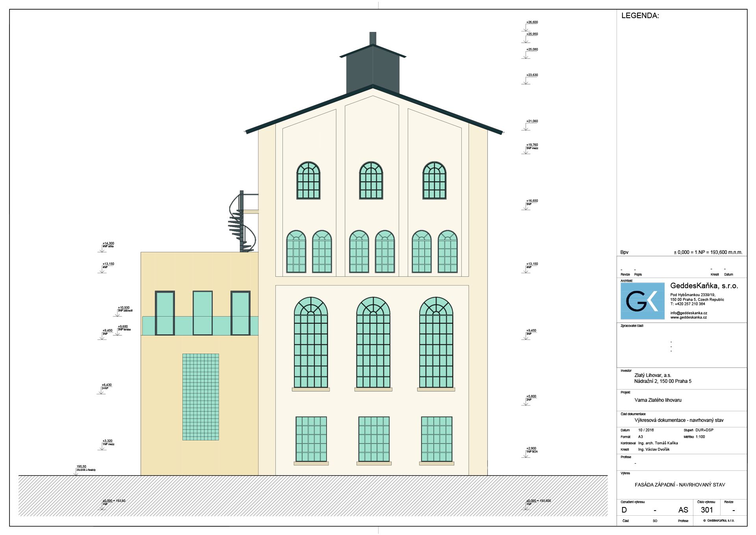Click the drawing title FASÁDA ZÁPADNÍ - NAVRHOVANÝ STAV
The width and height of the screenshot is (756, 535).
(680, 485)
